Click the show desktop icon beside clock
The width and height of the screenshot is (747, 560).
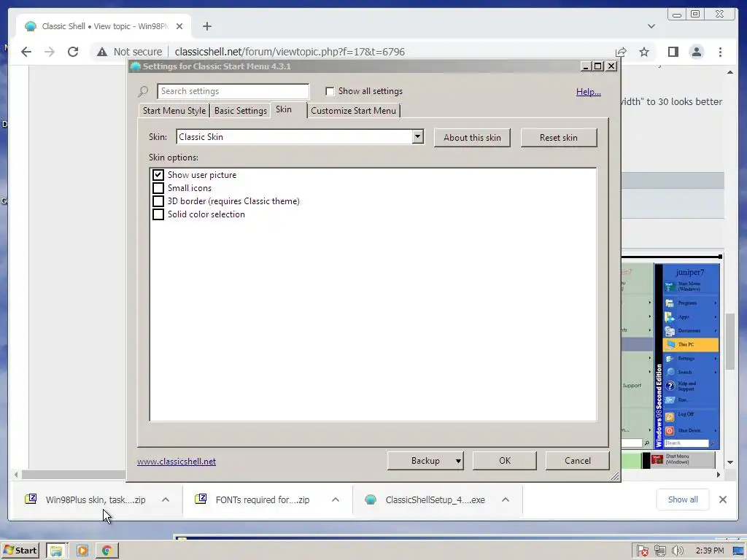pos(738,551)
